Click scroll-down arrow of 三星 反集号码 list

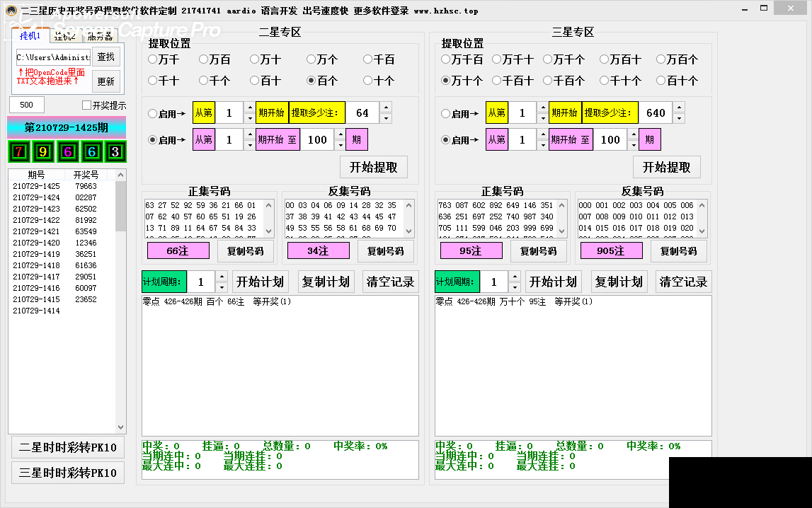[x=702, y=231]
